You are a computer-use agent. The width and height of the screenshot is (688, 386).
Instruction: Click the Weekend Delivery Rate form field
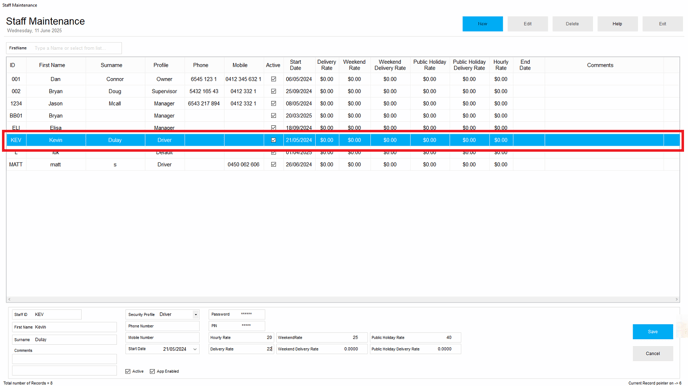click(x=322, y=349)
